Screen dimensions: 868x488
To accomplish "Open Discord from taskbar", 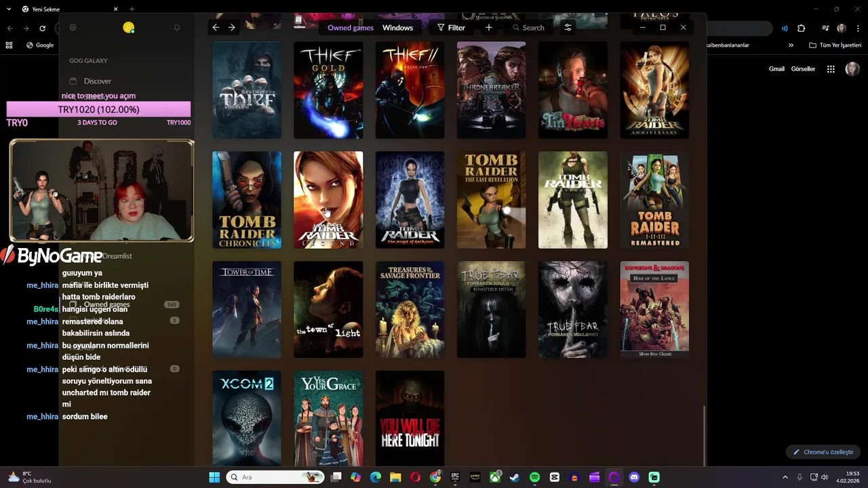I will [634, 477].
